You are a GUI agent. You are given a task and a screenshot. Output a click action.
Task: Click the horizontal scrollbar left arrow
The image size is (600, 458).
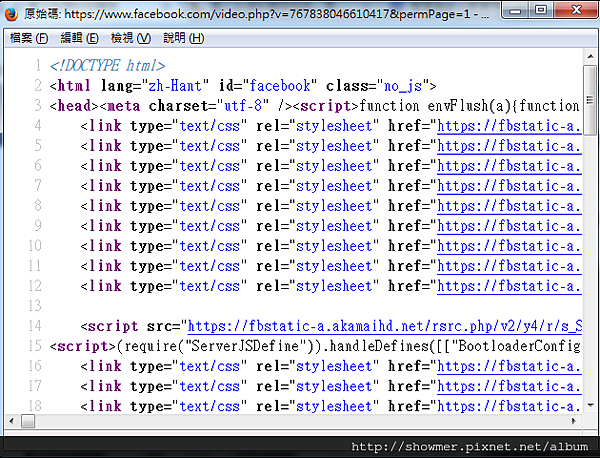(11, 421)
